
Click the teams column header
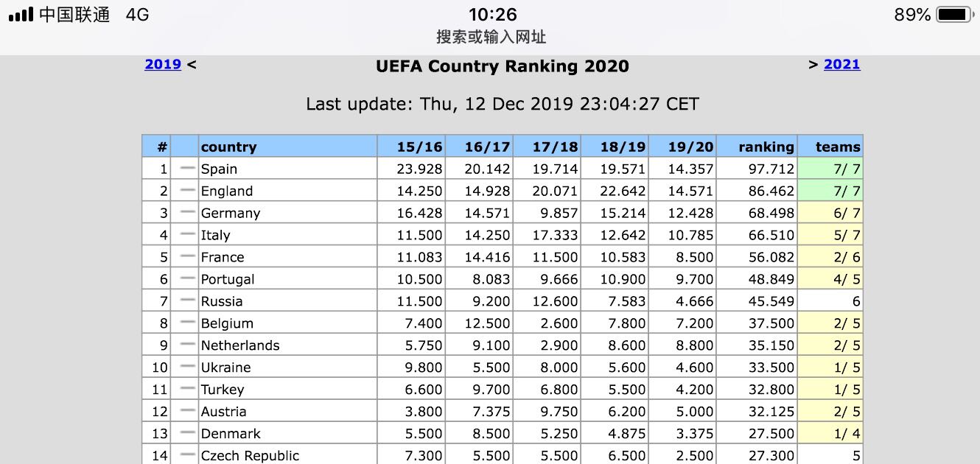tap(838, 147)
